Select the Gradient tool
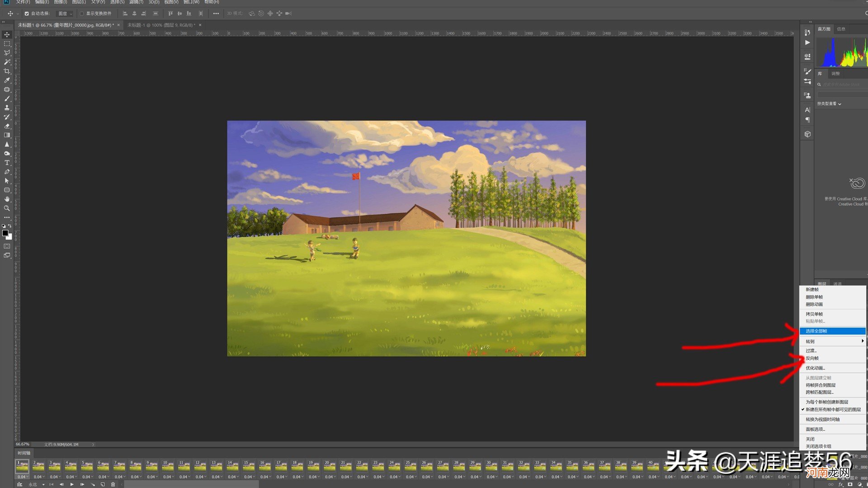Screen dimensions: 868x488 7,135
